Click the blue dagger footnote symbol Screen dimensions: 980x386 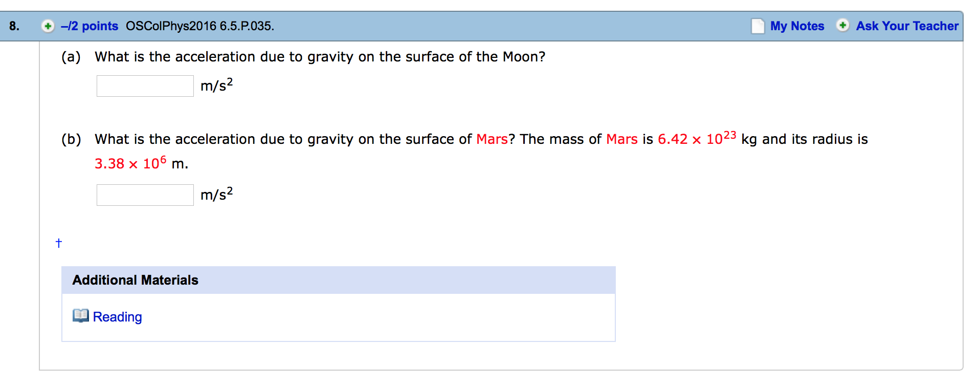pyautogui.click(x=59, y=243)
